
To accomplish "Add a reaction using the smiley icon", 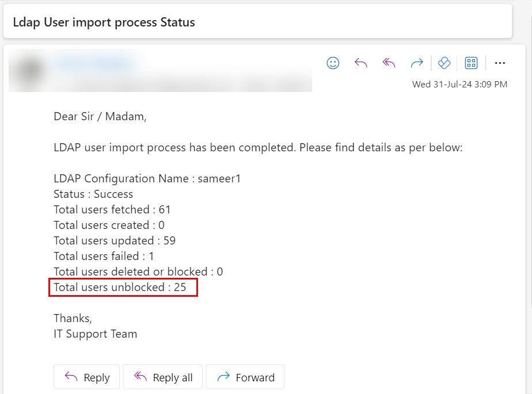I will (x=333, y=63).
